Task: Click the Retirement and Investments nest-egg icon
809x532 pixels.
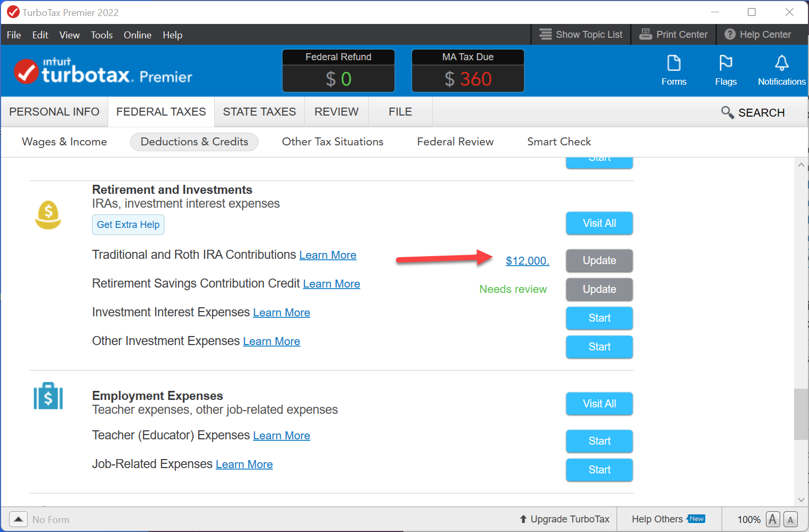Action: click(48, 215)
